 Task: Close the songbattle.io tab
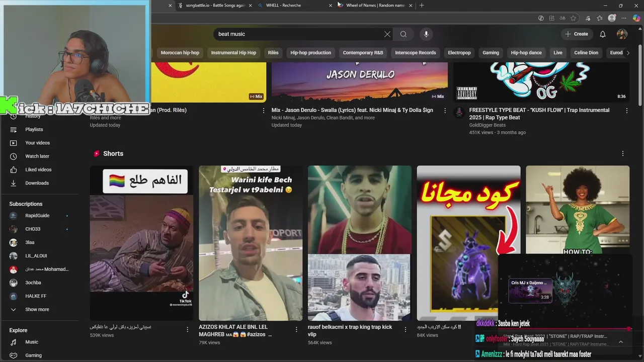(250, 6)
